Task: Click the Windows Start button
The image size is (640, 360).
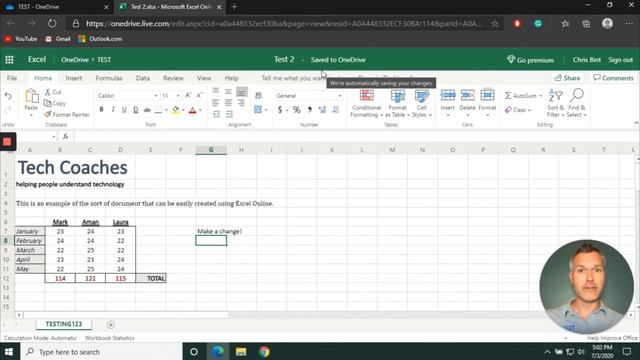Action: [x=9, y=351]
